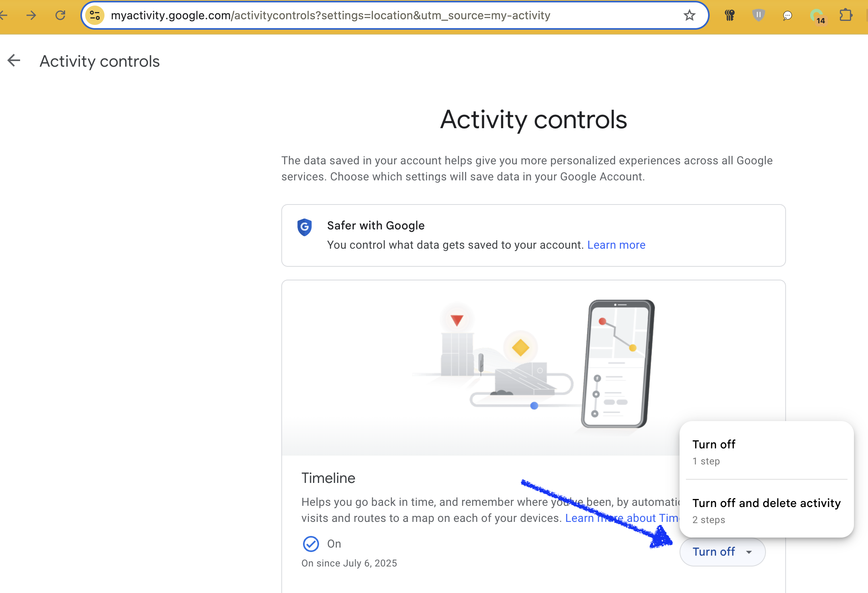This screenshot has width=868, height=593.
Task: Click the 'Safer with Google' title text
Action: (376, 226)
